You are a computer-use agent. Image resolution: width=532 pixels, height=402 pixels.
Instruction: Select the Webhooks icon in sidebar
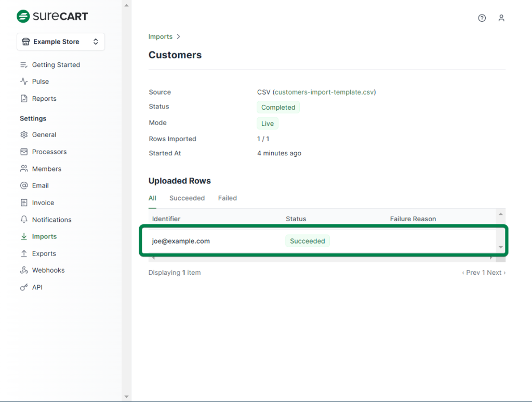[x=24, y=270]
